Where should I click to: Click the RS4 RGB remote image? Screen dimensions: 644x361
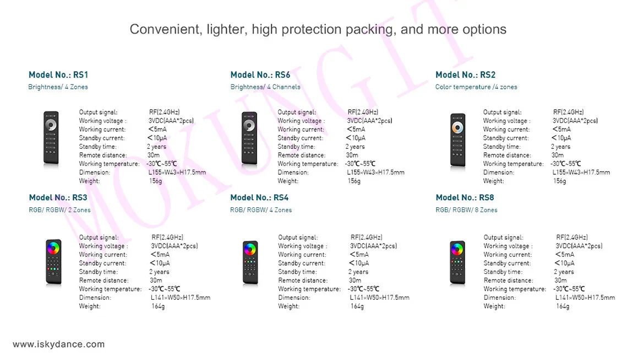coord(250,263)
